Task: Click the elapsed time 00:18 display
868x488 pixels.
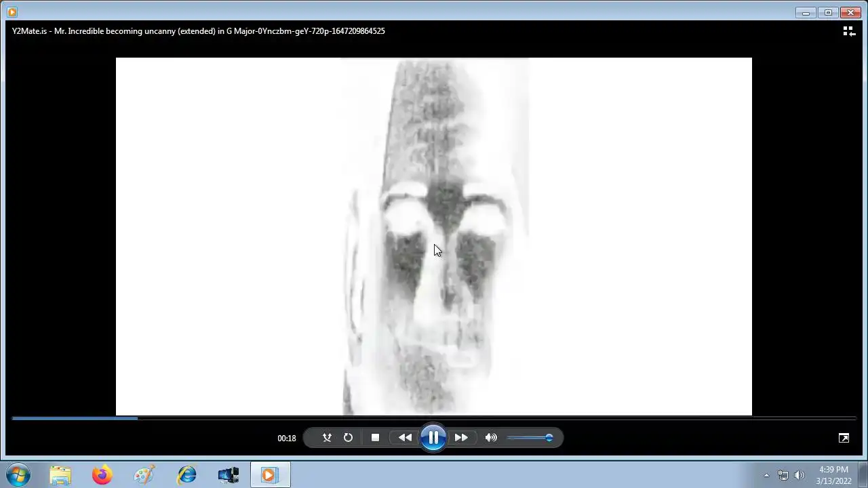Action: coord(287,439)
